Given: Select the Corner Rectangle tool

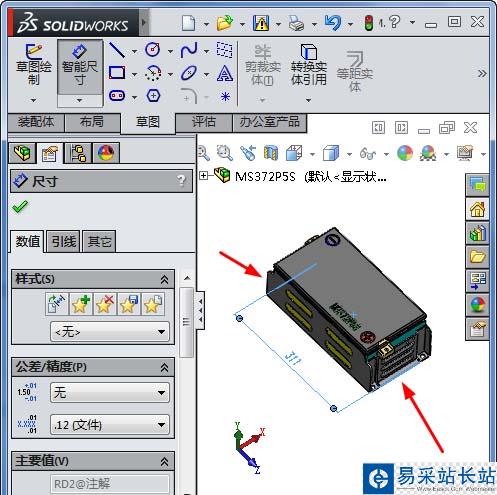Looking at the screenshot, I should click(117, 72).
